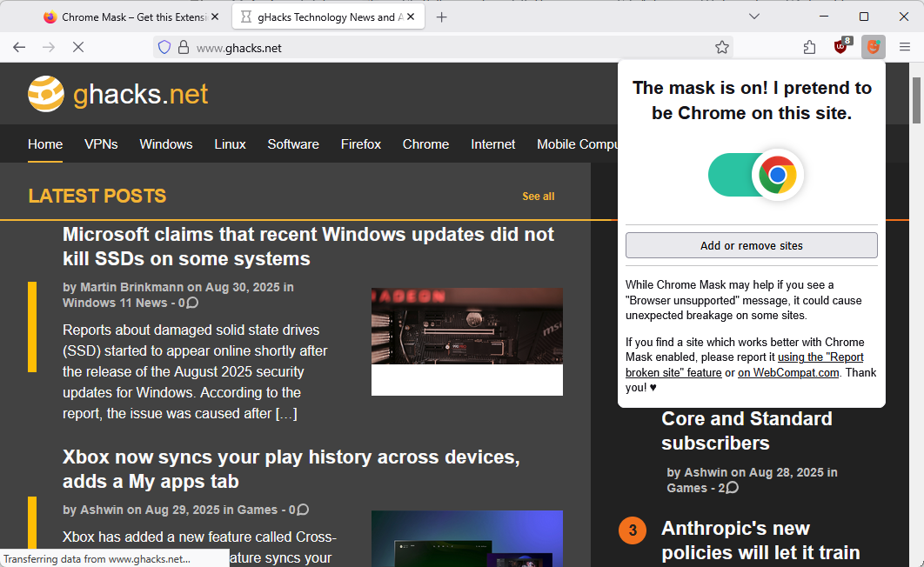The image size is (924, 567).
Task: Click the ghacks.net site title text
Action: [x=140, y=94]
